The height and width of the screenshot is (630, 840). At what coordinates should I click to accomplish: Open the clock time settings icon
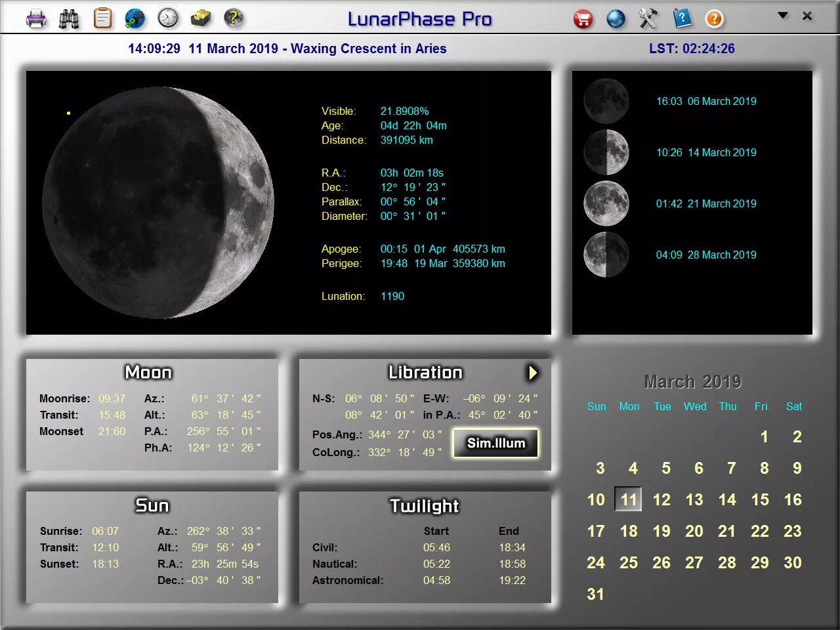[x=168, y=18]
